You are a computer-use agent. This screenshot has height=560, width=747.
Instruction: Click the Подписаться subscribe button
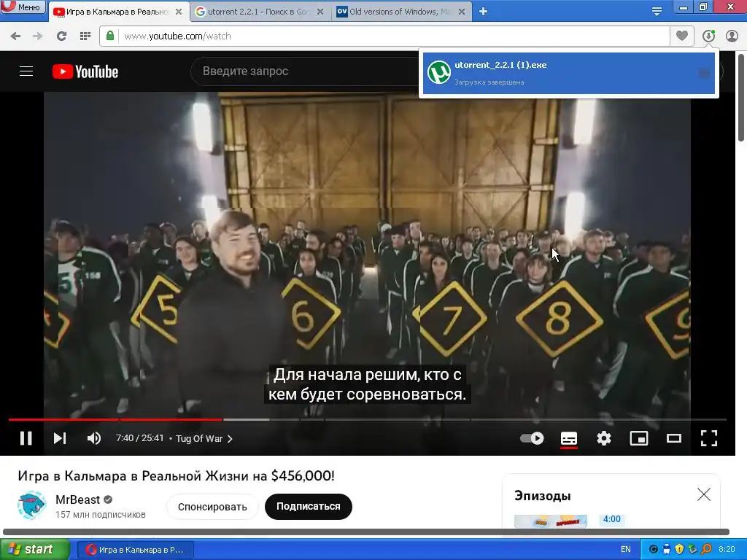[x=309, y=507]
